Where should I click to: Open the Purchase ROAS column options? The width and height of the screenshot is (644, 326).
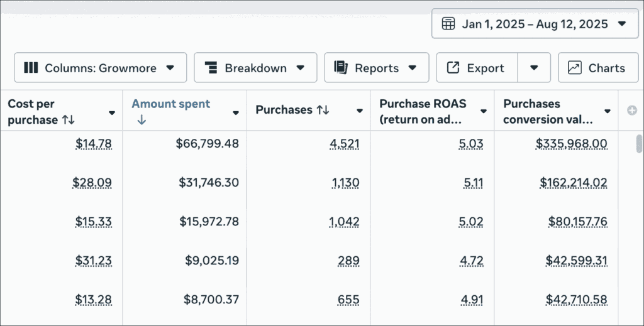click(x=484, y=111)
